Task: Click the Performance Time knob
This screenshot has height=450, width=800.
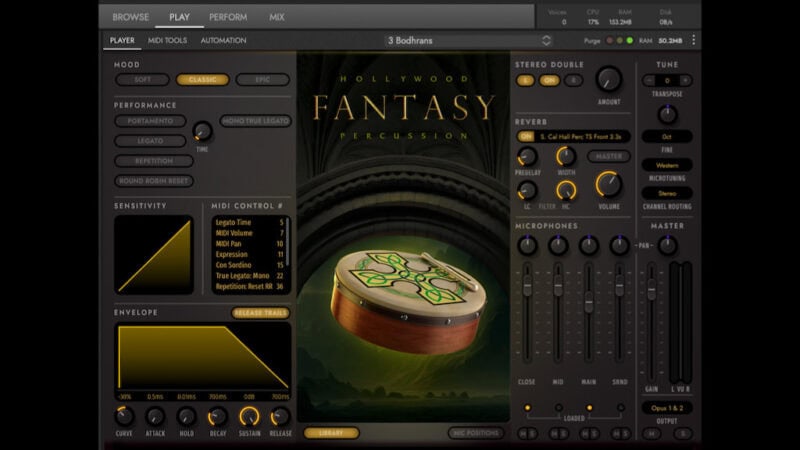Action: [202, 131]
